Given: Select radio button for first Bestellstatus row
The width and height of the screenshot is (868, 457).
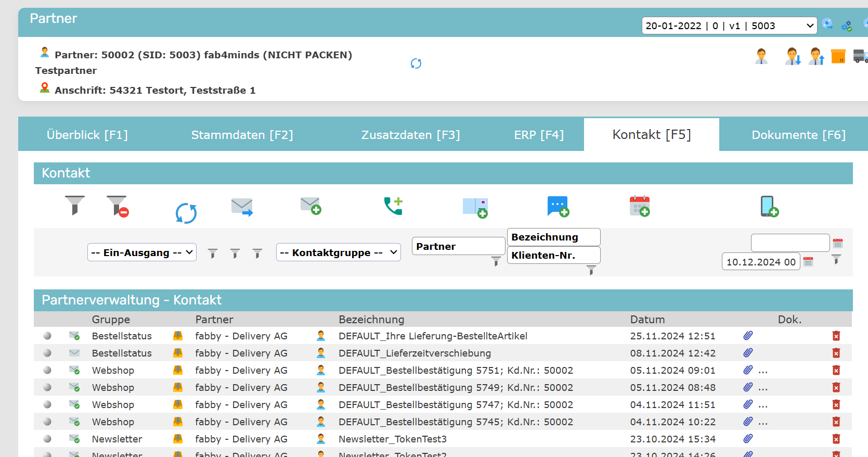Looking at the screenshot, I should pos(47,336).
